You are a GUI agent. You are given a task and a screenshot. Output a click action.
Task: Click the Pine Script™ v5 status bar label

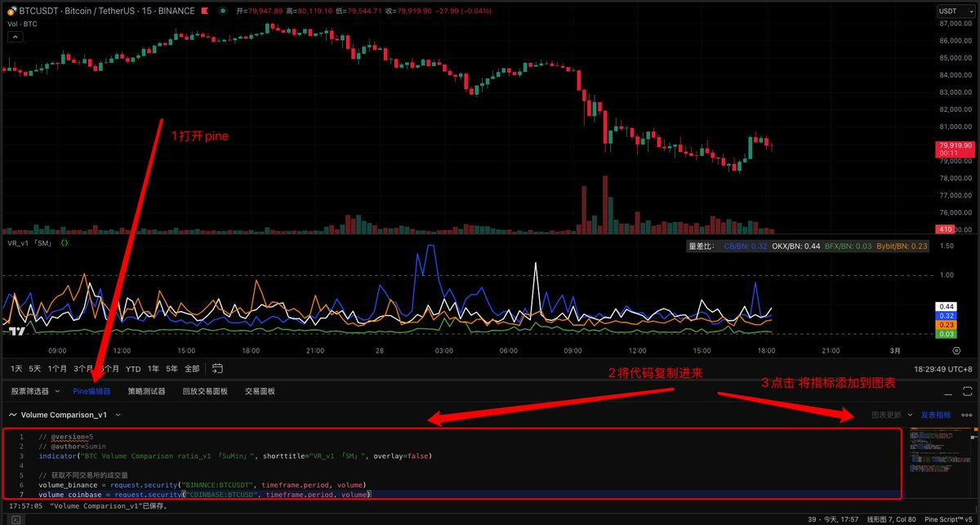click(x=949, y=518)
